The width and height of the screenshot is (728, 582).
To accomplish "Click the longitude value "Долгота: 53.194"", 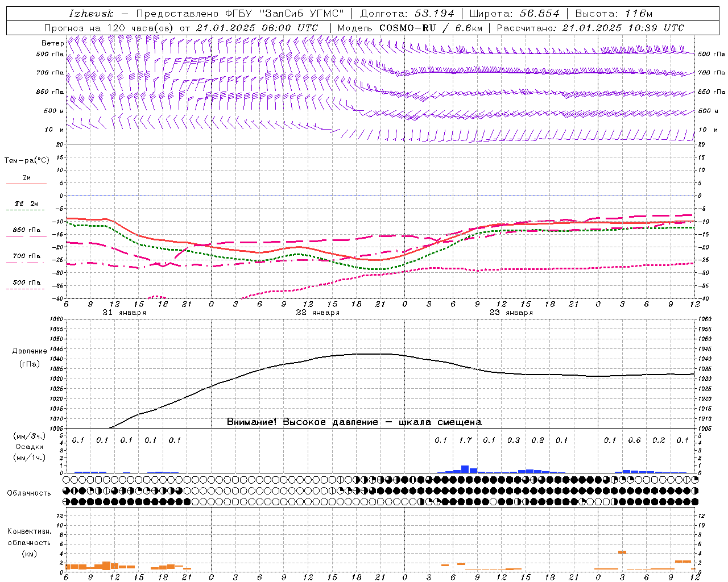I will [x=407, y=14].
